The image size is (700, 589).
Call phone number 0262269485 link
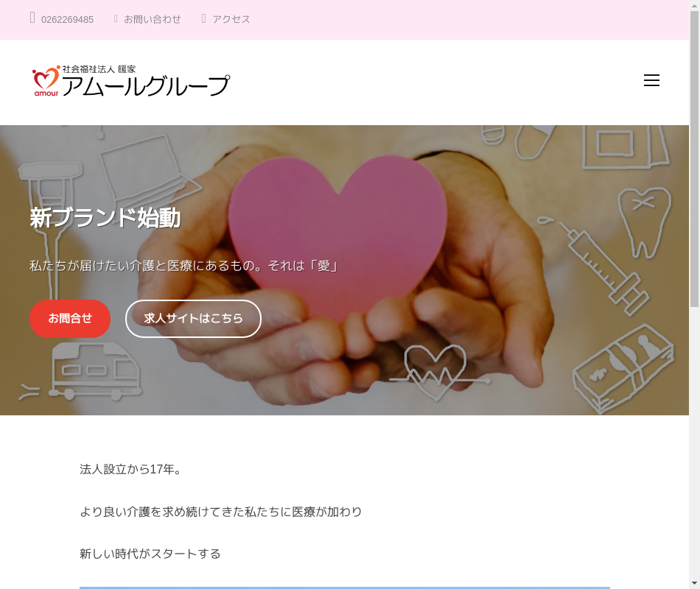click(x=67, y=20)
